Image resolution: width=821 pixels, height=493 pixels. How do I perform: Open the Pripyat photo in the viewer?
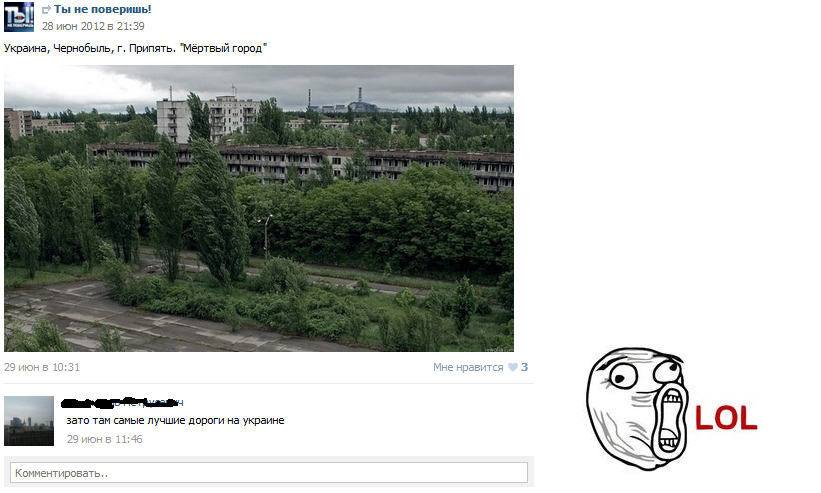pos(259,208)
